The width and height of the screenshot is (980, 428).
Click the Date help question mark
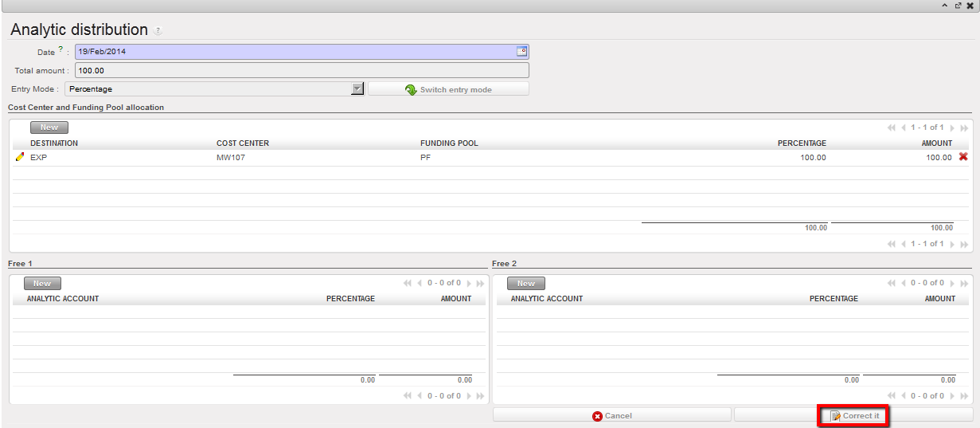point(61,49)
